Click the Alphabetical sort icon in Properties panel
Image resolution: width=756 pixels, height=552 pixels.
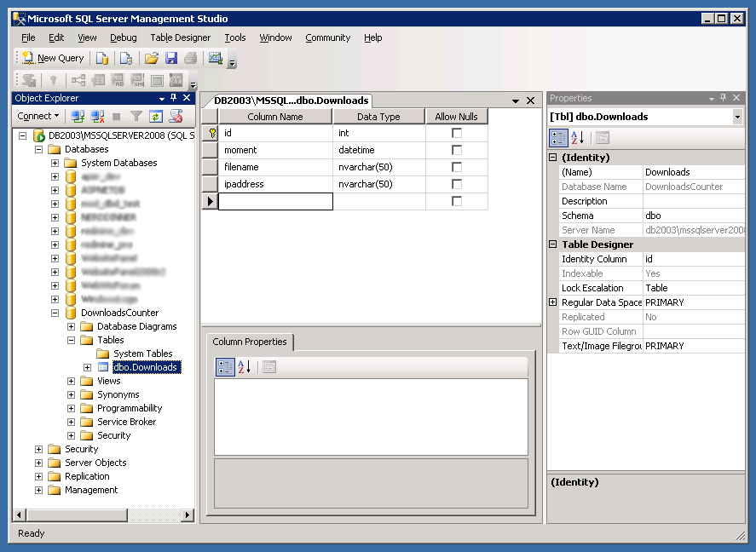pos(578,138)
